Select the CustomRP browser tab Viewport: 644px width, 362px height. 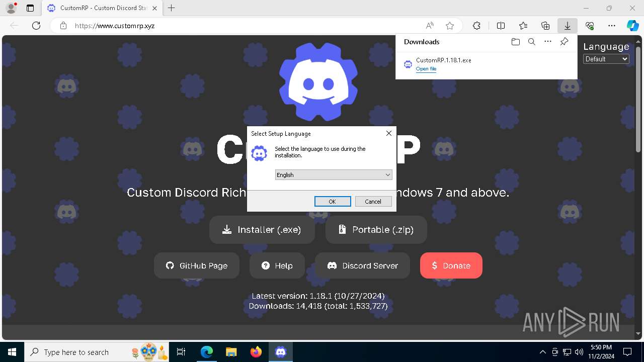tap(102, 8)
